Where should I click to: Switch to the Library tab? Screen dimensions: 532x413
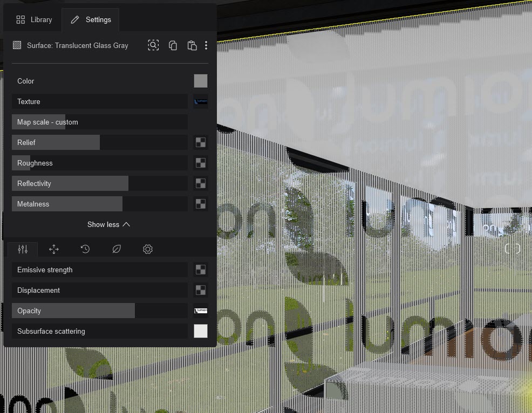34,19
